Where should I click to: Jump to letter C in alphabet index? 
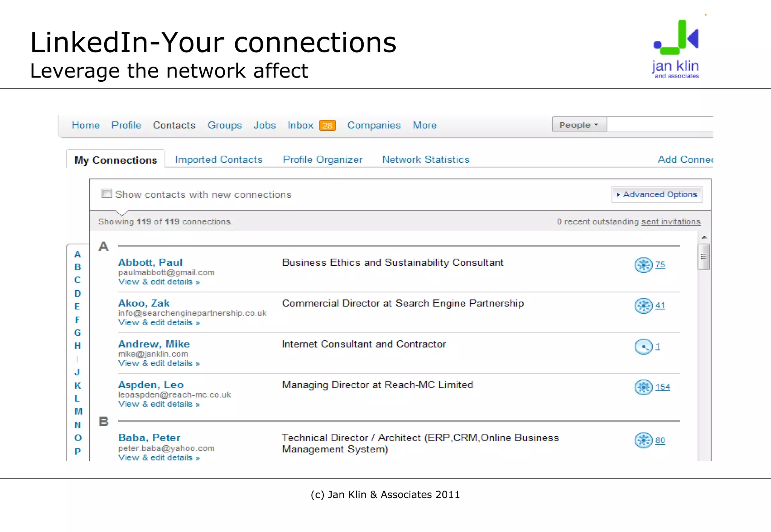tap(78, 280)
